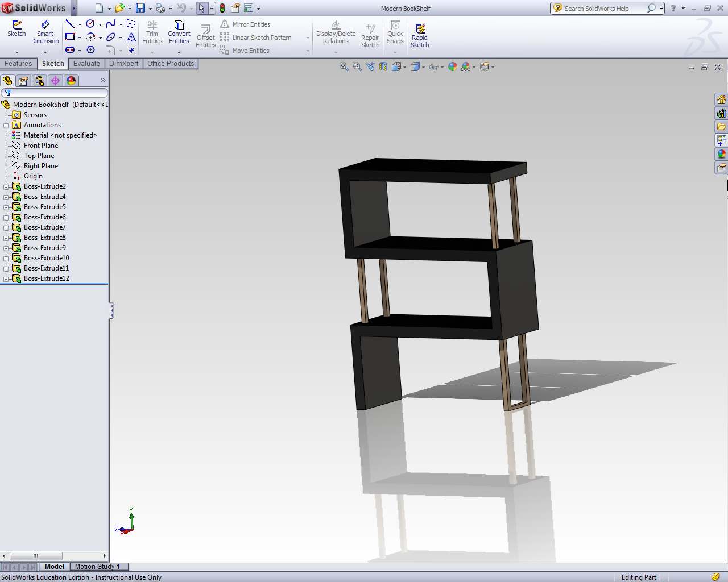This screenshot has height=582, width=728.
Task: Open View Orientation dropdown
Action: tap(404, 67)
